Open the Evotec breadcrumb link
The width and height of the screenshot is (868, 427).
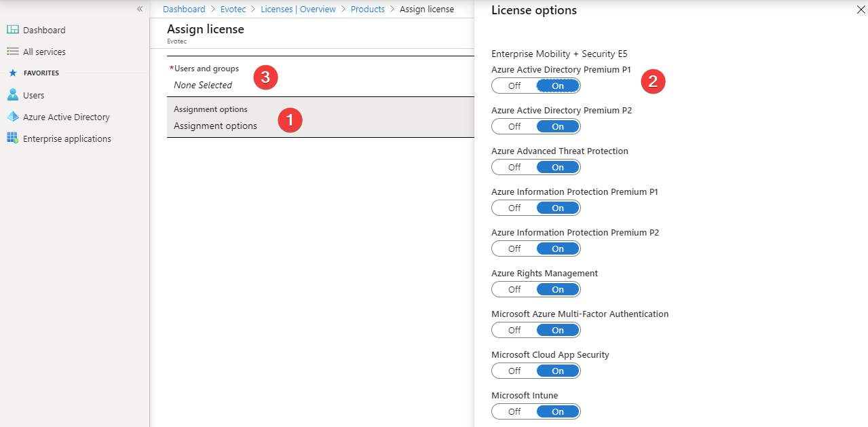[x=233, y=9]
